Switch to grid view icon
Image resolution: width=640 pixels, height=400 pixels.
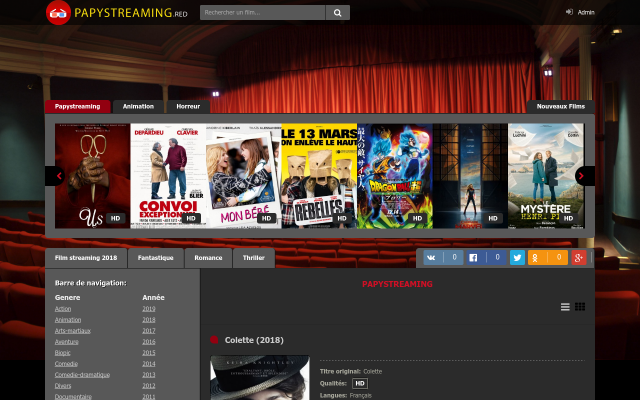(580, 307)
